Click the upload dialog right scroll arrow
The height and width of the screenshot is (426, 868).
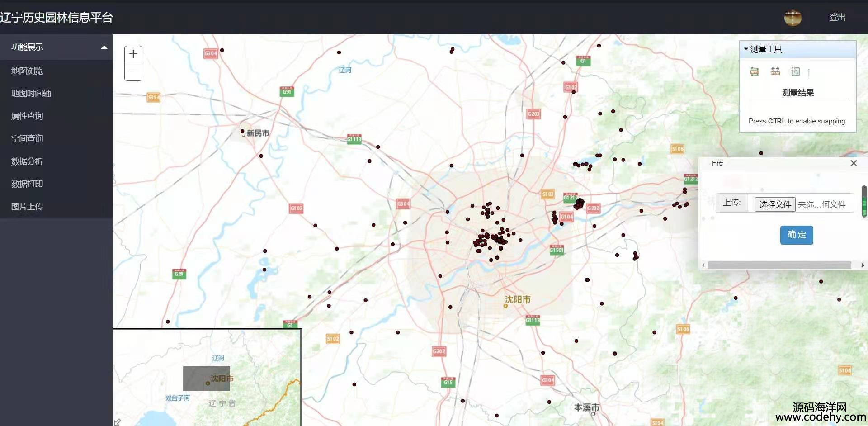click(863, 265)
